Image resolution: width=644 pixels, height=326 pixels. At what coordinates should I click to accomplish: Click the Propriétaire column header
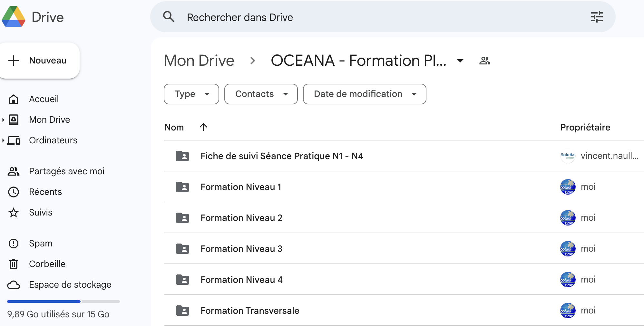coord(585,127)
